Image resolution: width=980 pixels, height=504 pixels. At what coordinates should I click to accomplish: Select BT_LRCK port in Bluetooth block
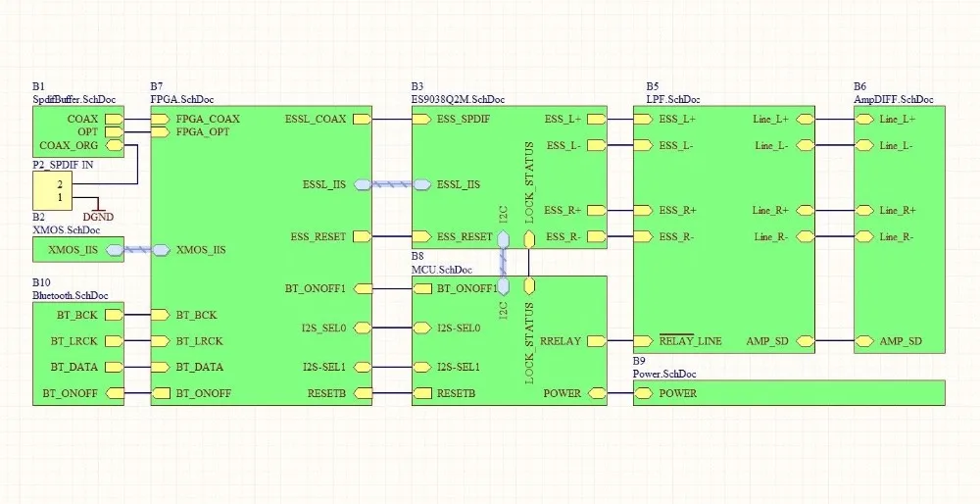tap(114, 341)
